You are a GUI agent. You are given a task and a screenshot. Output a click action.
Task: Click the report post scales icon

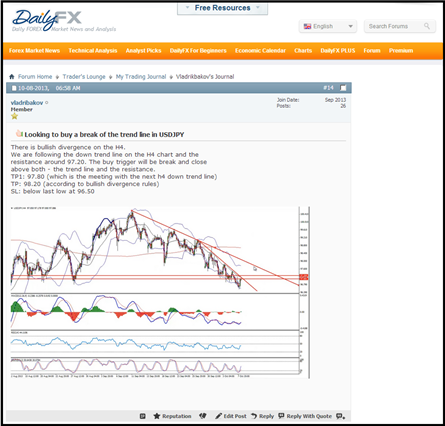203,416
